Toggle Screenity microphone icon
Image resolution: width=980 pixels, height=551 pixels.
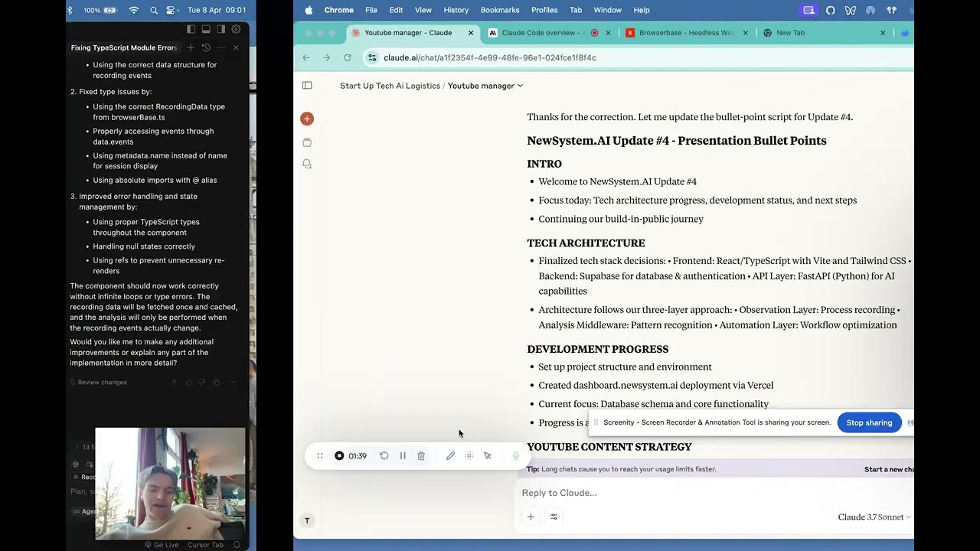(516, 455)
